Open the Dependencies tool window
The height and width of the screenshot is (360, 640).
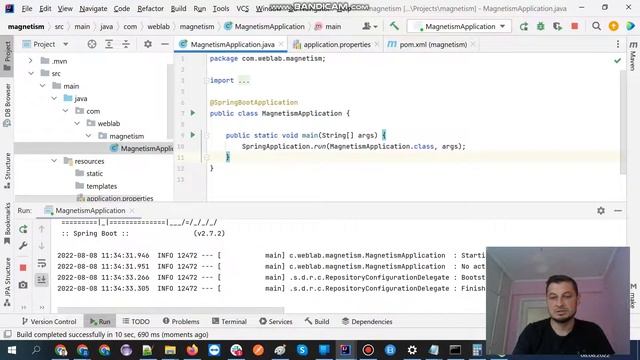pyautogui.click(x=367, y=322)
